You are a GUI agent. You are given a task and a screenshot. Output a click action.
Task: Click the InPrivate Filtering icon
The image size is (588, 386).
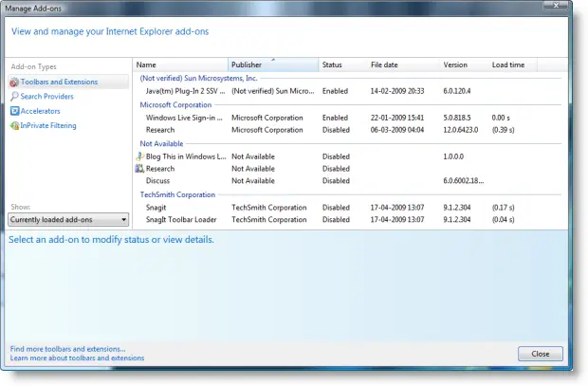coord(14,125)
